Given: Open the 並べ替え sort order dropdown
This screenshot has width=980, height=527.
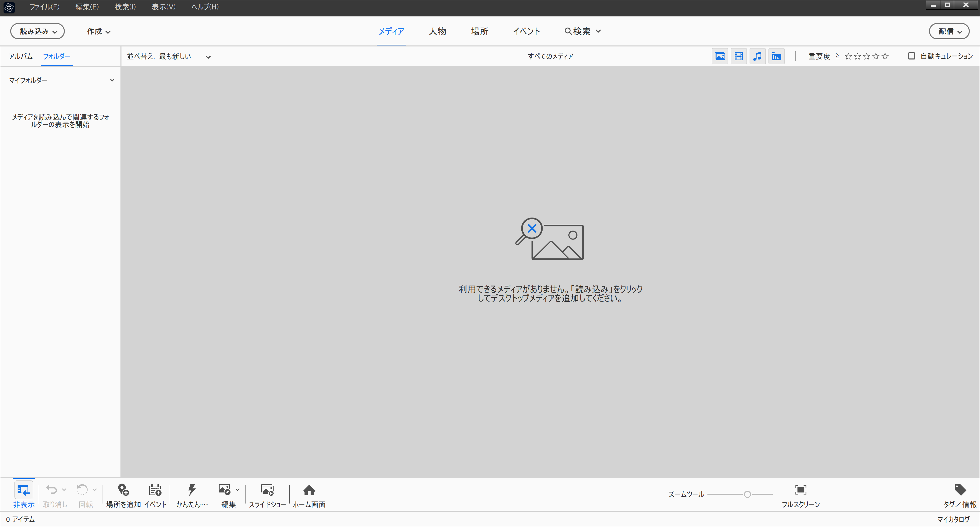Looking at the screenshot, I should point(207,57).
